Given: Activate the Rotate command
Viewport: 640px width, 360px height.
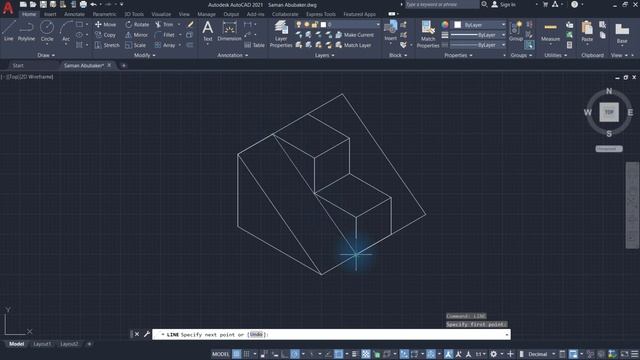Looking at the screenshot, I should (137, 24).
